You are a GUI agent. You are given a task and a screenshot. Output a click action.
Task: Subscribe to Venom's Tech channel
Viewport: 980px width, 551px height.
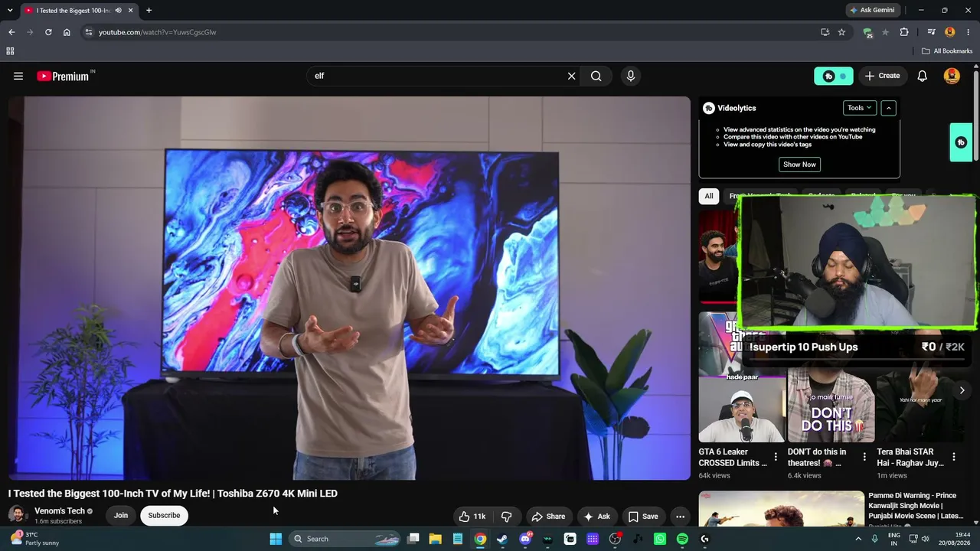pyautogui.click(x=164, y=515)
